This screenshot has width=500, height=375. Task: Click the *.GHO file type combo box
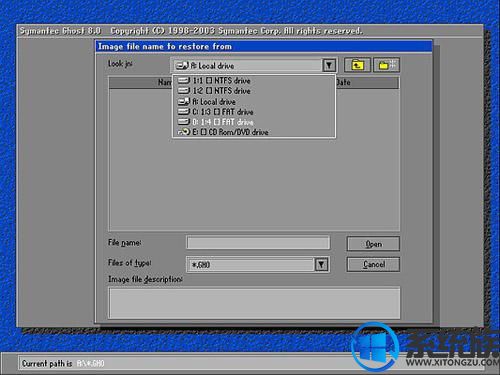(258, 265)
